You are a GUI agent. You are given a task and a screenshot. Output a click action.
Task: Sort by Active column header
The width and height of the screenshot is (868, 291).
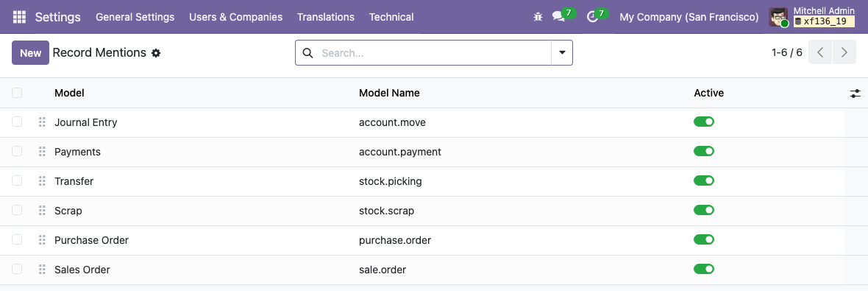pos(708,93)
